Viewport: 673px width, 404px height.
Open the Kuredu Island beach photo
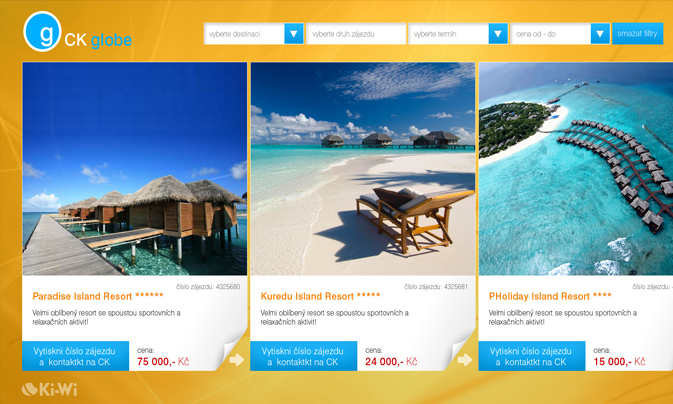[363, 169]
